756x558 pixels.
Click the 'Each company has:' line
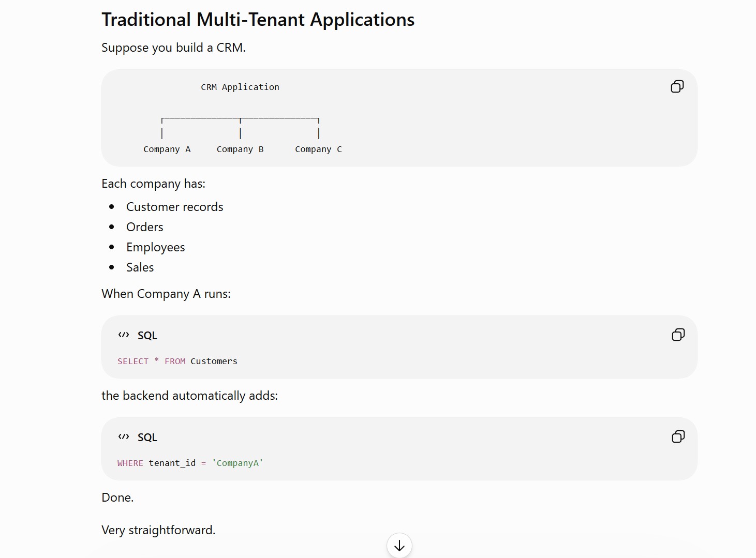tap(153, 184)
